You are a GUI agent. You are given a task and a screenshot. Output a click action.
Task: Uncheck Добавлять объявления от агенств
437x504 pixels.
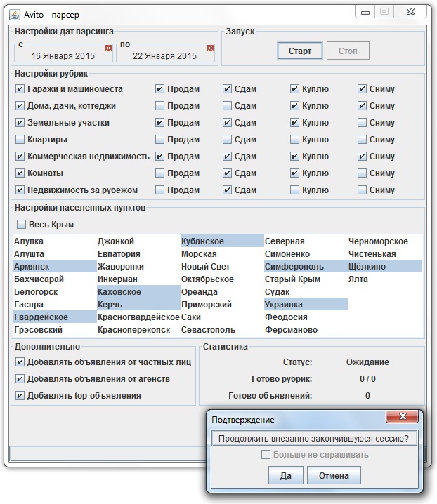click(x=20, y=378)
